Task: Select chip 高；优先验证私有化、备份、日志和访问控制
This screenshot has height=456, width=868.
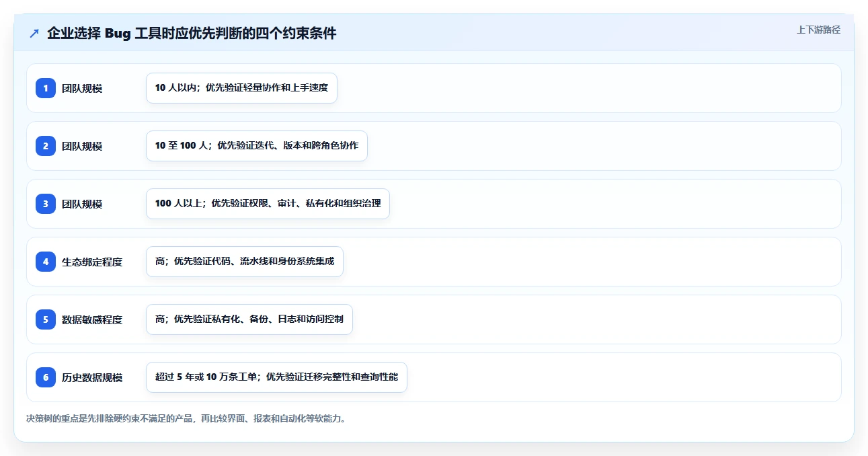Action: tap(249, 319)
